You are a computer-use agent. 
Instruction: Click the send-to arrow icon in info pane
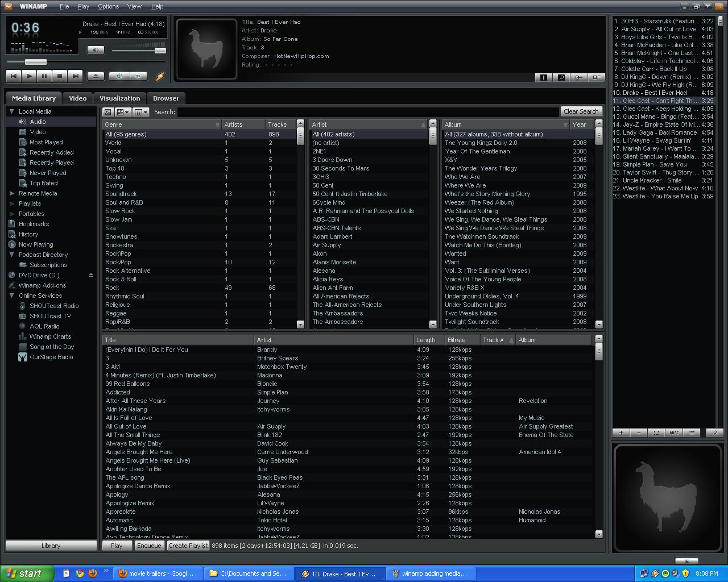(578, 77)
